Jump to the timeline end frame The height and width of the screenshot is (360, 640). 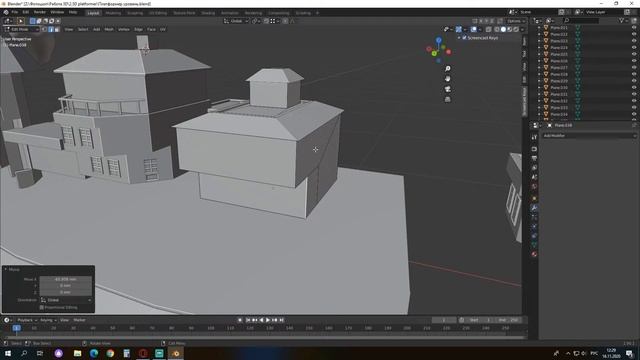pyautogui.click(x=282, y=320)
